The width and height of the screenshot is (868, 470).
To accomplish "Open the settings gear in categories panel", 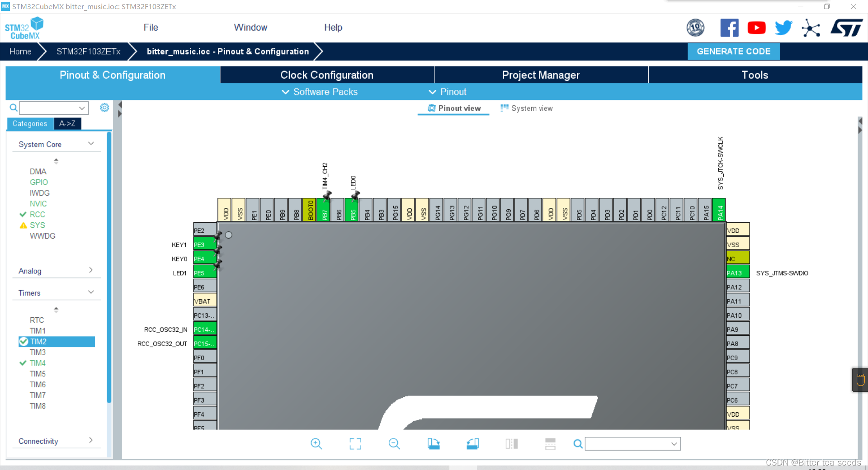I will click(x=104, y=108).
